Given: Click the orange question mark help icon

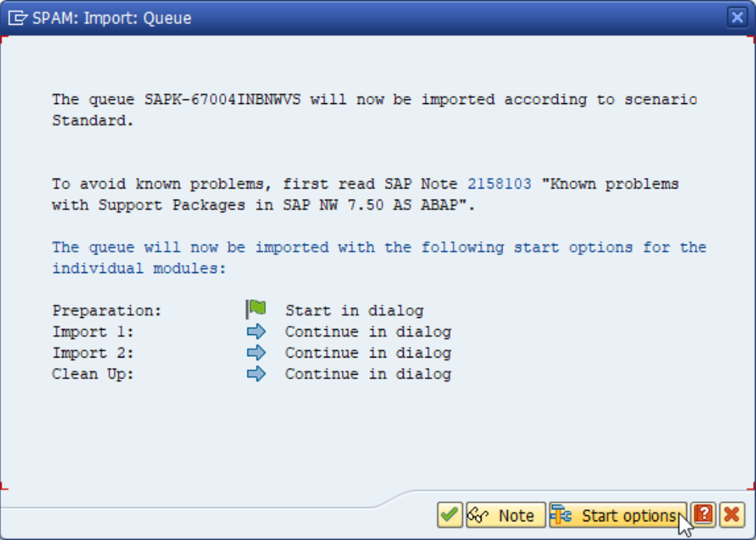Looking at the screenshot, I should [x=703, y=515].
